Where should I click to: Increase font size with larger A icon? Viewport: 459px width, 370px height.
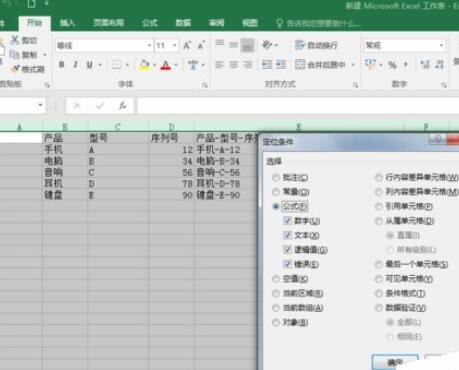click(x=187, y=45)
